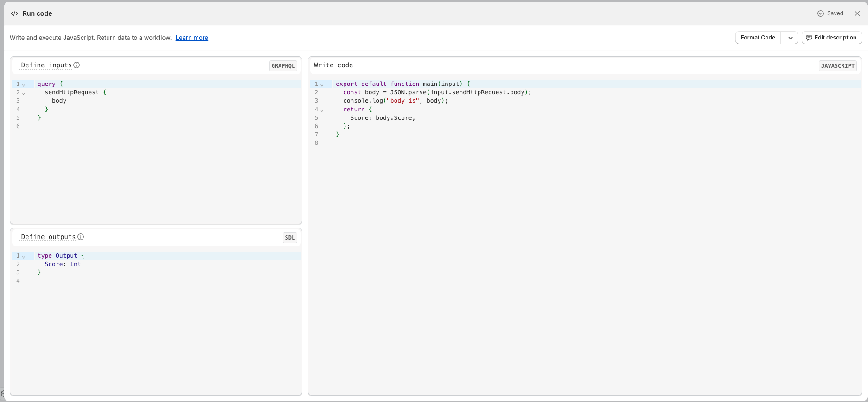This screenshot has height=402, width=868.
Task: Collapse the main function fold arrow
Action: point(322,84)
